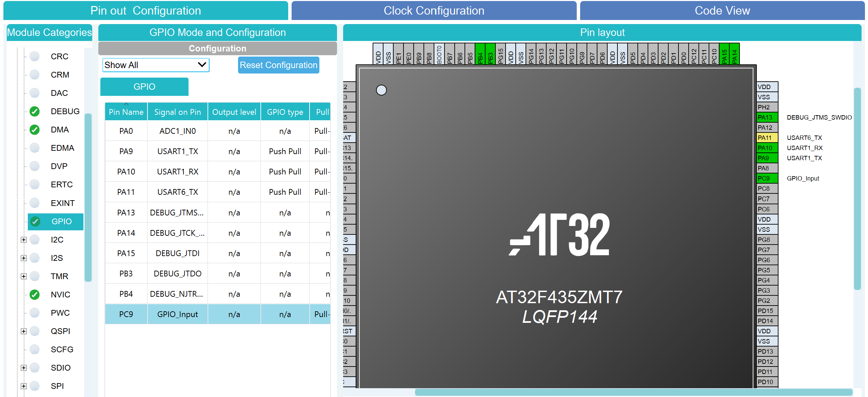The width and height of the screenshot is (868, 397).
Task: Select SCFG module category
Action: pyautogui.click(x=62, y=349)
